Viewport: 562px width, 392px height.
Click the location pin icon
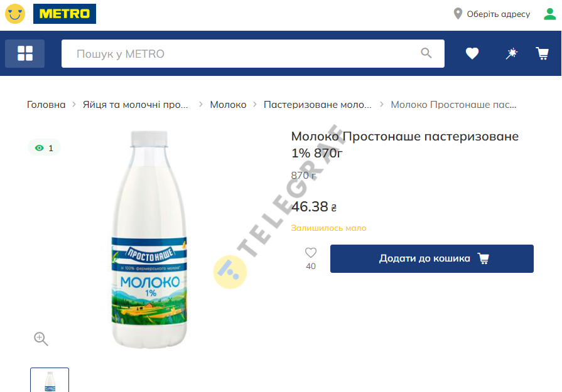pyautogui.click(x=458, y=14)
